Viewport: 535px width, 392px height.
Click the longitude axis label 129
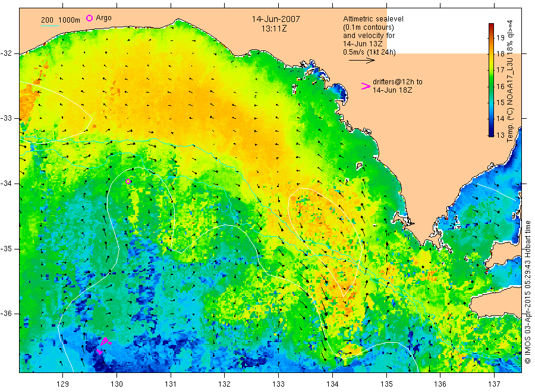tap(63, 384)
